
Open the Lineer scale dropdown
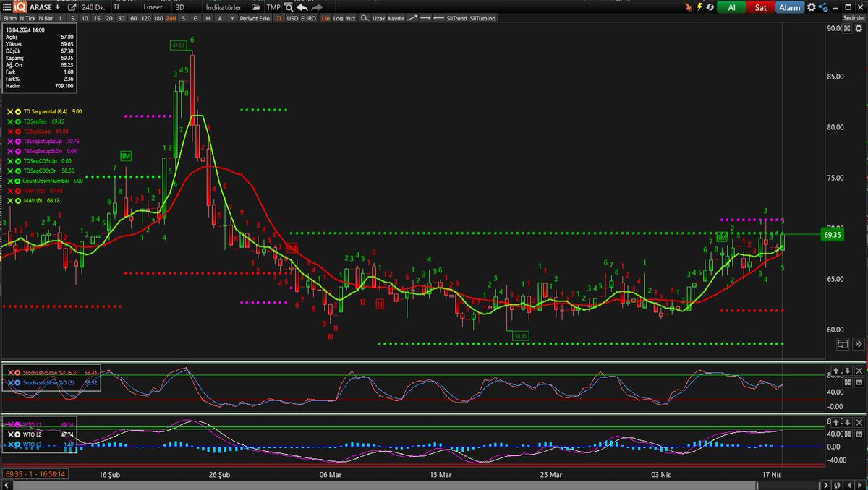click(x=157, y=7)
